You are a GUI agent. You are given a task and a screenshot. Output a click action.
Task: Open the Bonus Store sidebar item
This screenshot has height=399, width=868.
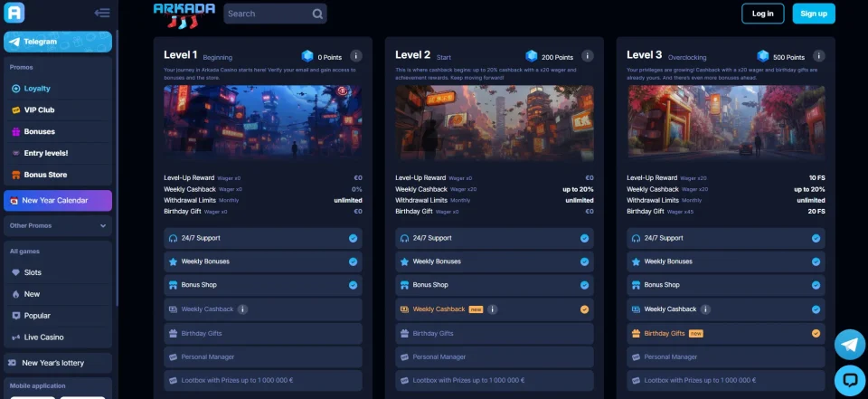click(58, 175)
